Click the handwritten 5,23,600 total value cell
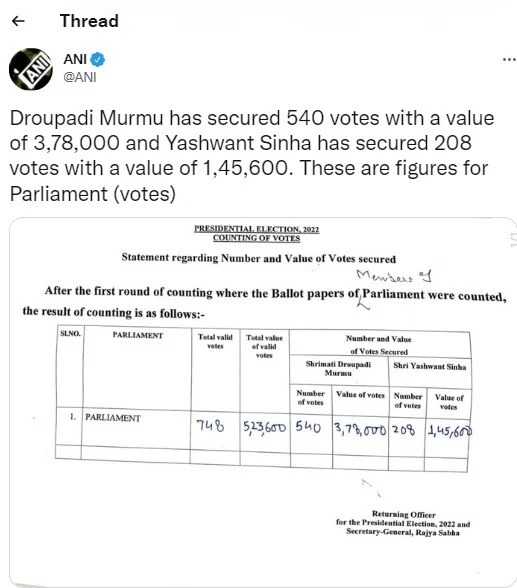517x588 pixels. [264, 427]
